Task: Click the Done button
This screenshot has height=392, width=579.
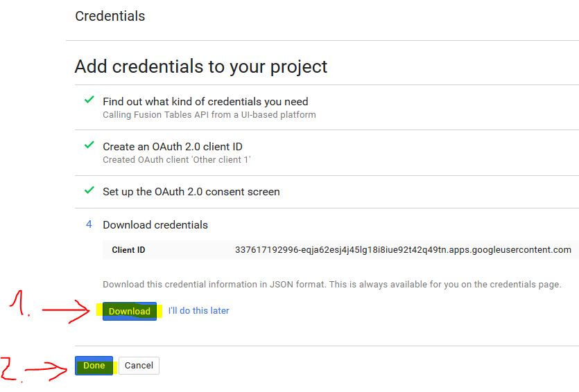Action: (94, 366)
